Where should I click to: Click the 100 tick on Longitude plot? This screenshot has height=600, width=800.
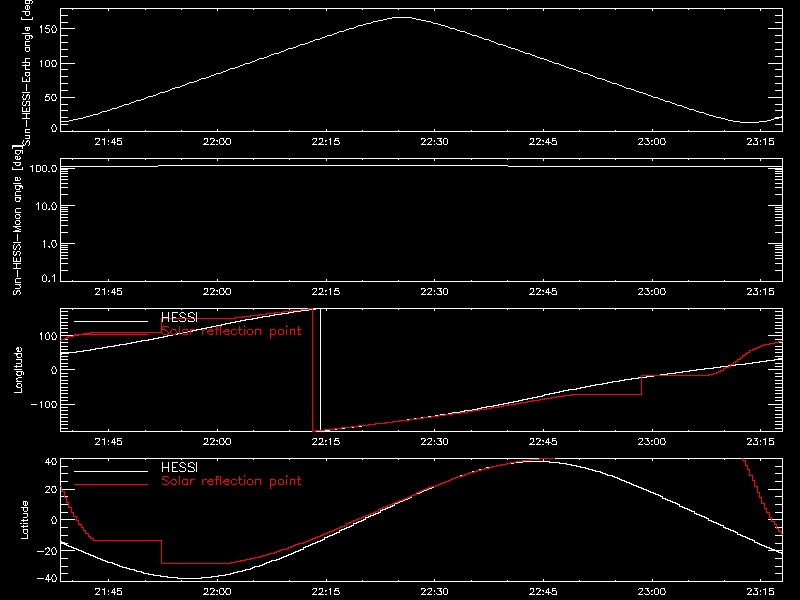(x=48, y=336)
